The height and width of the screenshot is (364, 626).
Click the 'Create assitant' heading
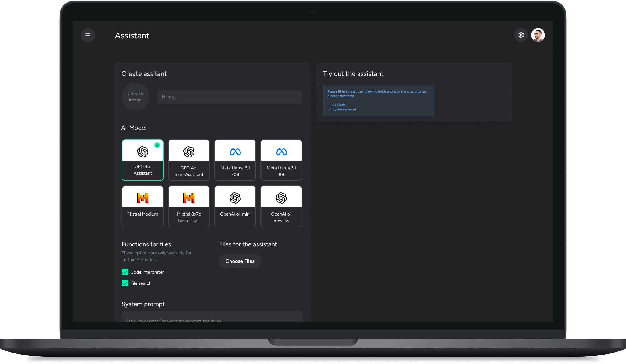tap(144, 74)
